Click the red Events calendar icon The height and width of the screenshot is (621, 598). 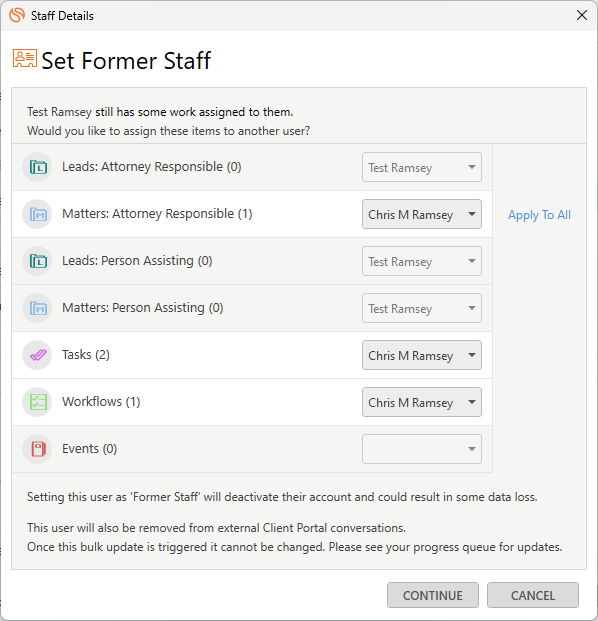[x=38, y=449]
